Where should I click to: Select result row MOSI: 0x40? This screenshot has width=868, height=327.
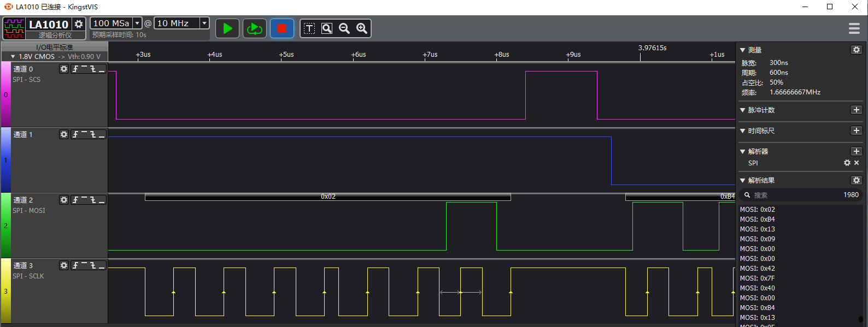pos(758,288)
